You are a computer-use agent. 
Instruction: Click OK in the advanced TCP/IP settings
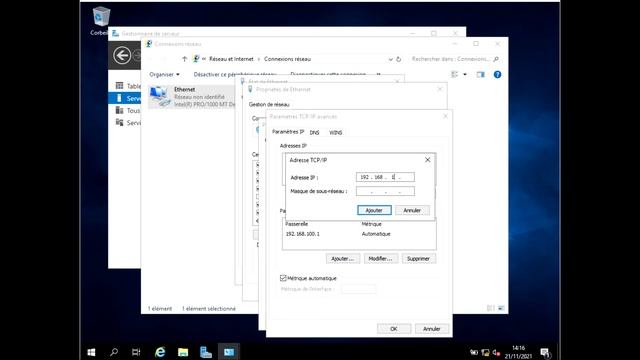pos(394,329)
